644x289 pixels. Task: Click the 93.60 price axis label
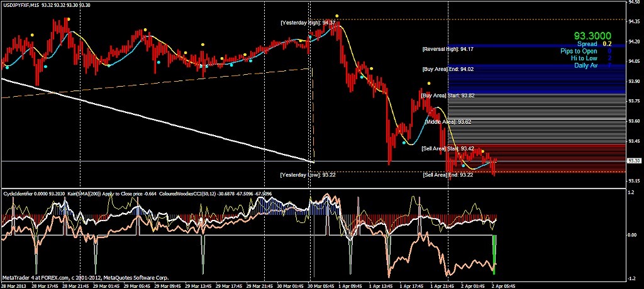(x=634, y=121)
